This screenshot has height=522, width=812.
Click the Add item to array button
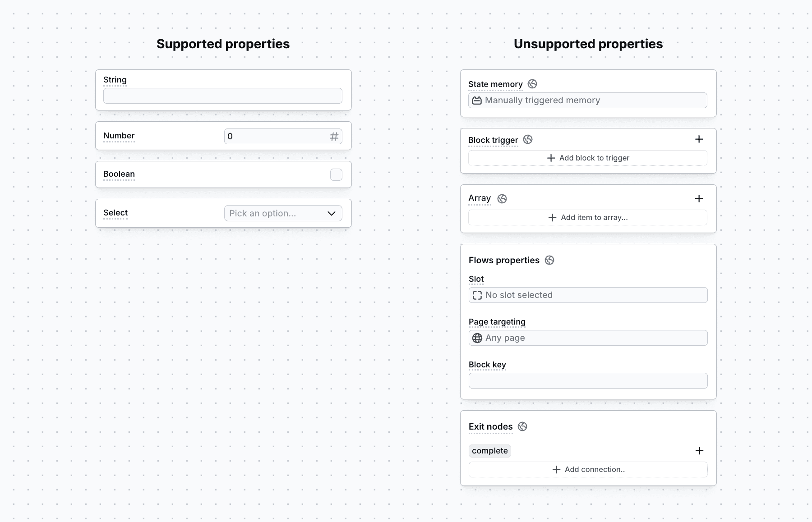[x=588, y=217]
